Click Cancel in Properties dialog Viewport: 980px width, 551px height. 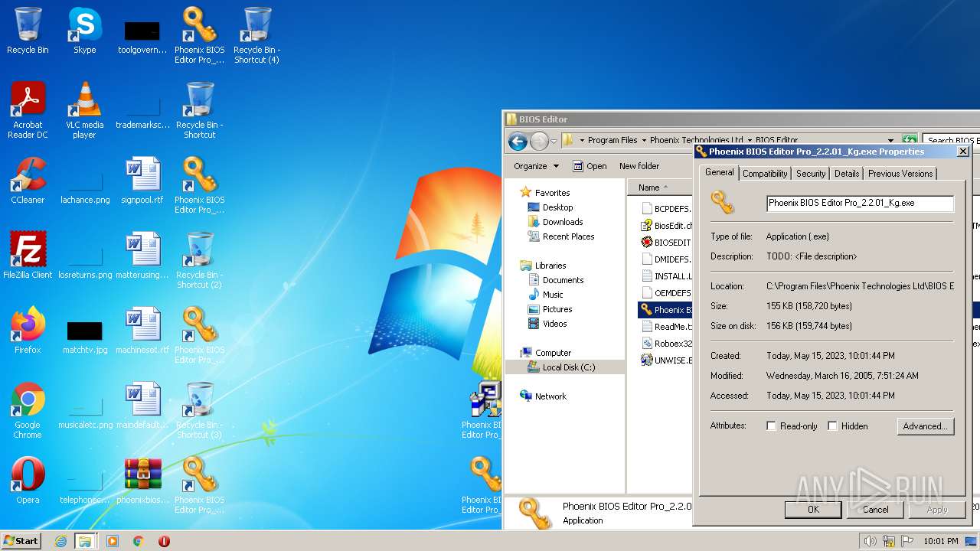[x=876, y=510]
